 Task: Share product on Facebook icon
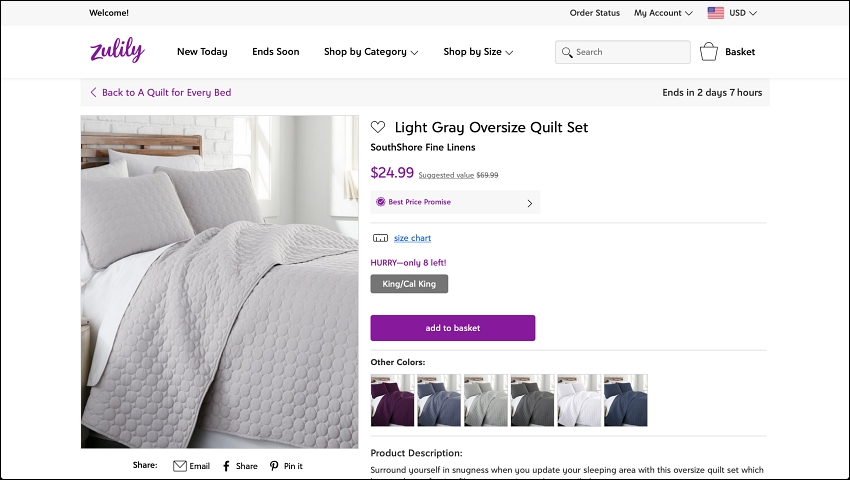pos(227,466)
